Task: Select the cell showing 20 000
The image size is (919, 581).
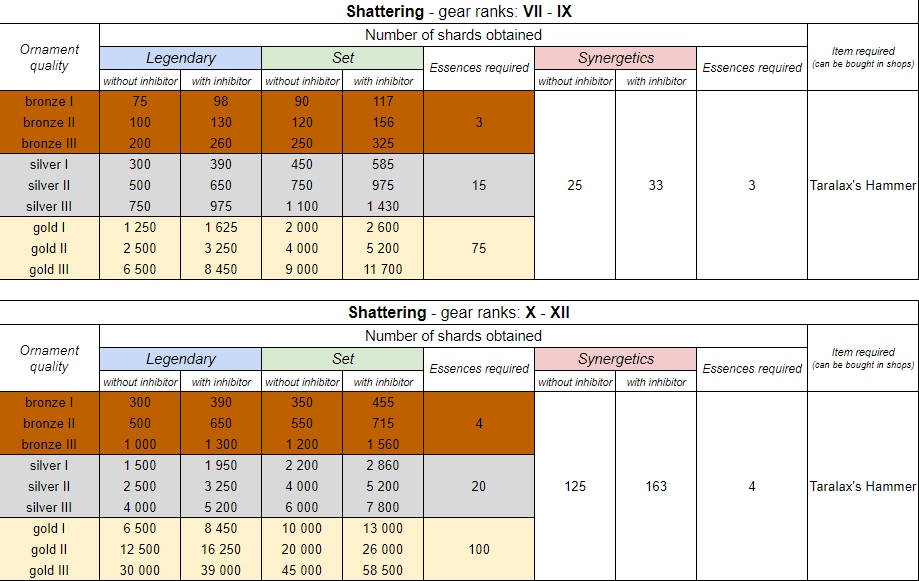Action: coord(302,549)
